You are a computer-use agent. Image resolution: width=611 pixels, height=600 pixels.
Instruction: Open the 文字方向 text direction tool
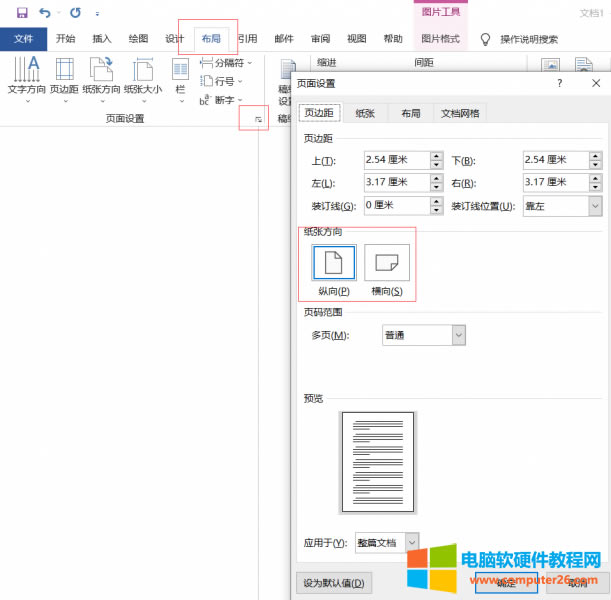[26, 75]
